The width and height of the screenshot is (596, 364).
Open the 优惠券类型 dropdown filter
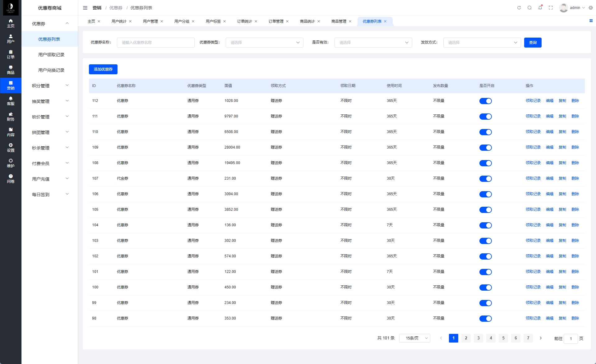[x=264, y=43]
